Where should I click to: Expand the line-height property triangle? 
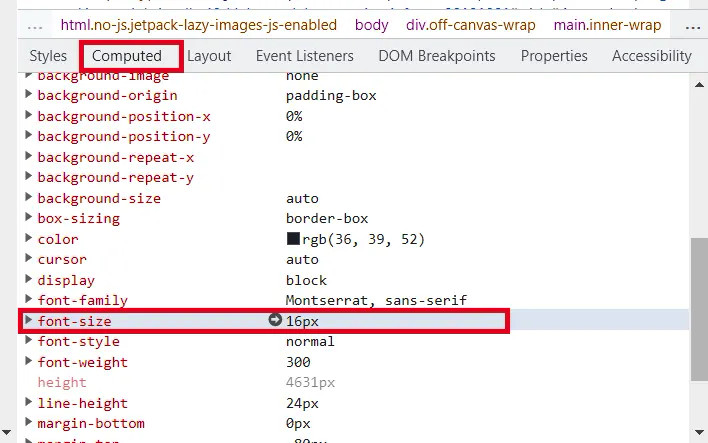click(x=28, y=403)
